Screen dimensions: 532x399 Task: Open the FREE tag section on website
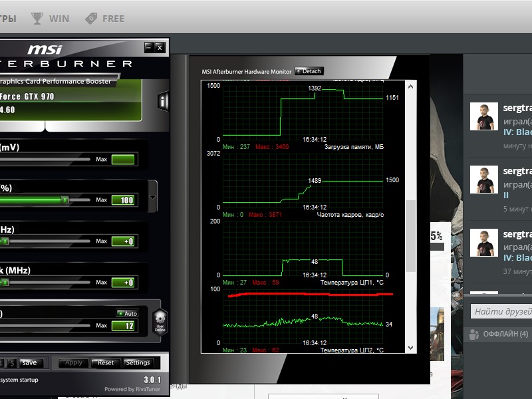click(x=105, y=19)
